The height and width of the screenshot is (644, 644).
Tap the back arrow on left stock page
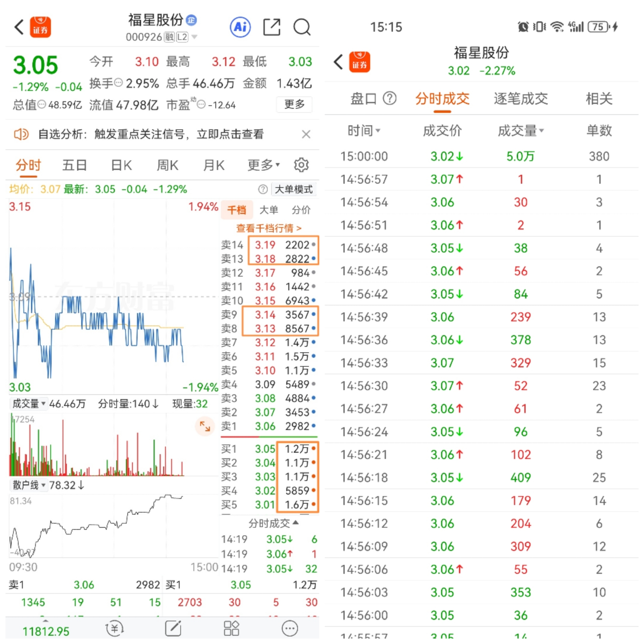[x=19, y=27]
